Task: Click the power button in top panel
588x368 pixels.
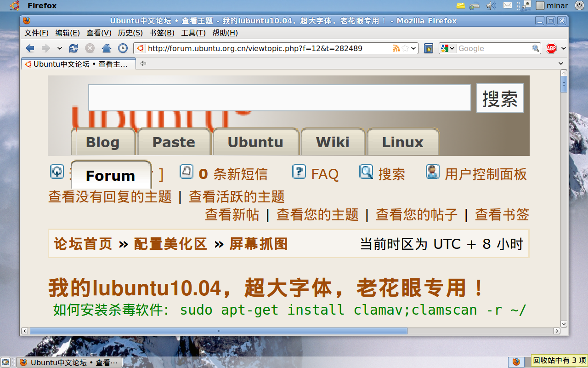Action: tap(579, 6)
